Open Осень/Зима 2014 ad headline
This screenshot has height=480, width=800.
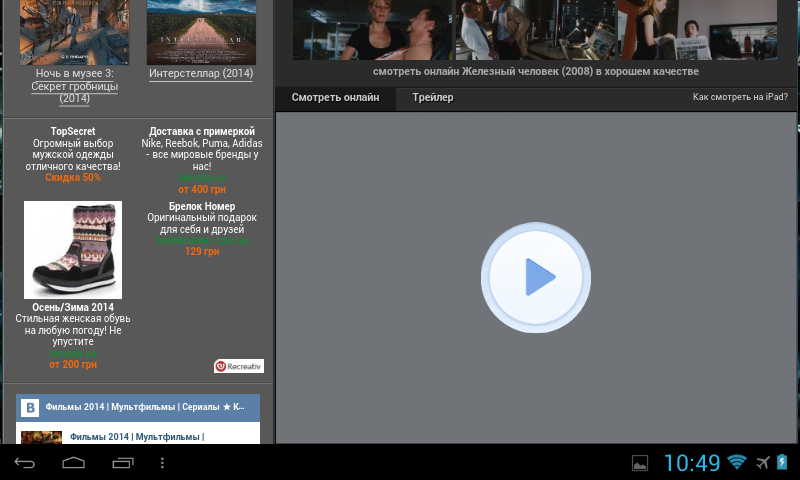pyautogui.click(x=73, y=307)
